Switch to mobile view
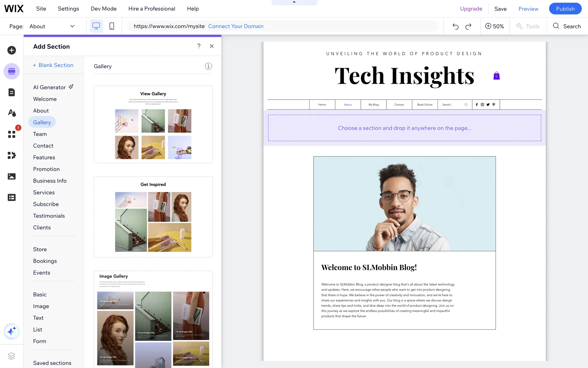 point(112,26)
